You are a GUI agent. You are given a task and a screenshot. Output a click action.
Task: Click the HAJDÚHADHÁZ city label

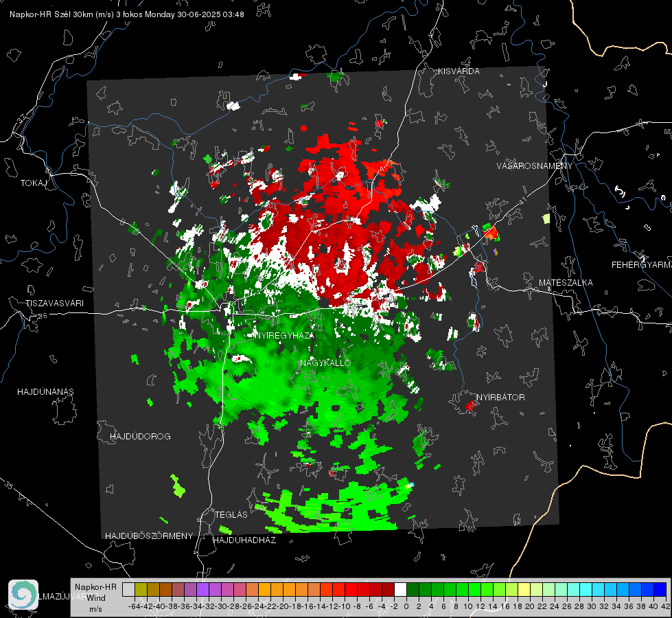click(244, 540)
